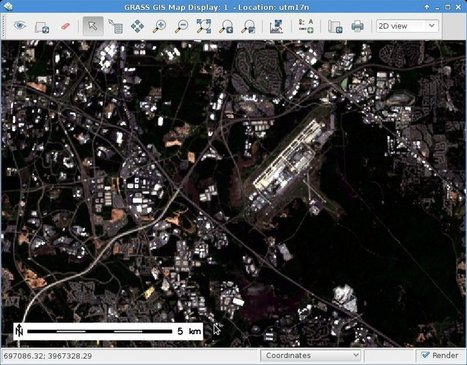Viewport: 467px width, 365px height.
Task: Select the Pointer tool
Action: 93,26
